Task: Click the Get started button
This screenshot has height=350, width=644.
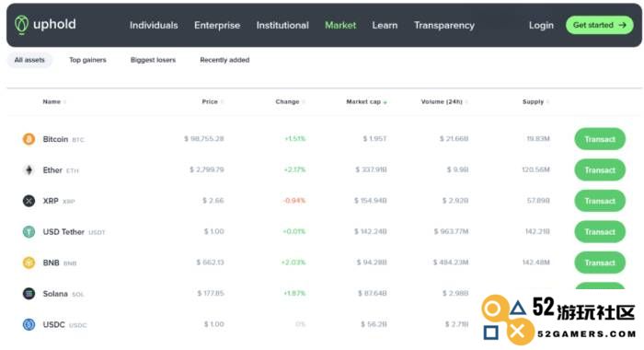Action: pyautogui.click(x=599, y=25)
